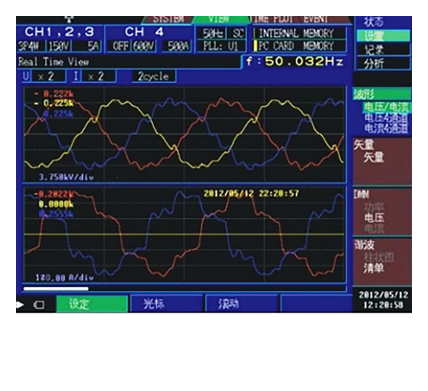Select PC CARD MEMORY indicator

click(x=299, y=46)
